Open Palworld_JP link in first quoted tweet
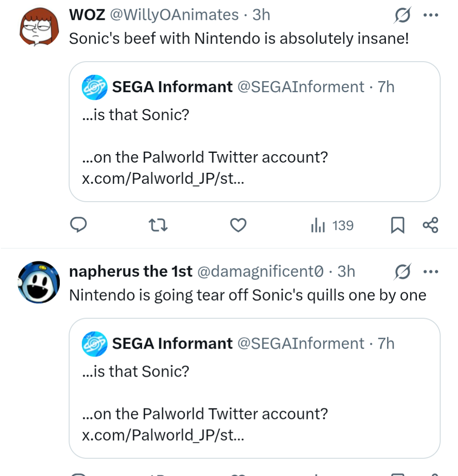 (163, 178)
